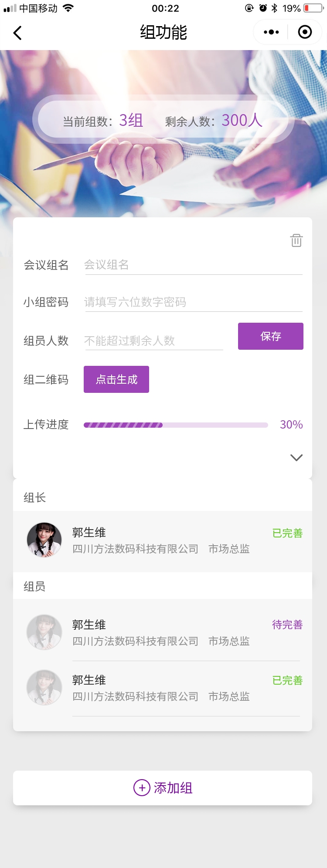The width and height of the screenshot is (327, 868).
Task: Focus the 小组密码 input field
Action: click(x=193, y=302)
